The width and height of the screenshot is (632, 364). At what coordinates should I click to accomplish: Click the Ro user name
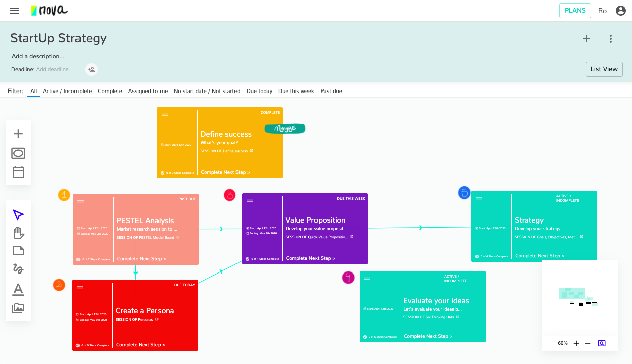click(x=602, y=11)
